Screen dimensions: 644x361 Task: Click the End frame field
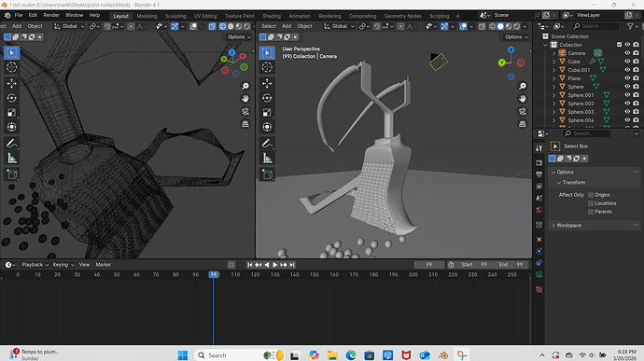[x=511, y=265]
